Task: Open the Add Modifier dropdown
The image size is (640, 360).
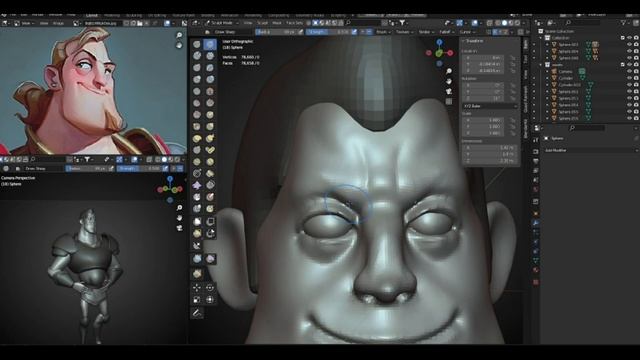Action: [591, 150]
